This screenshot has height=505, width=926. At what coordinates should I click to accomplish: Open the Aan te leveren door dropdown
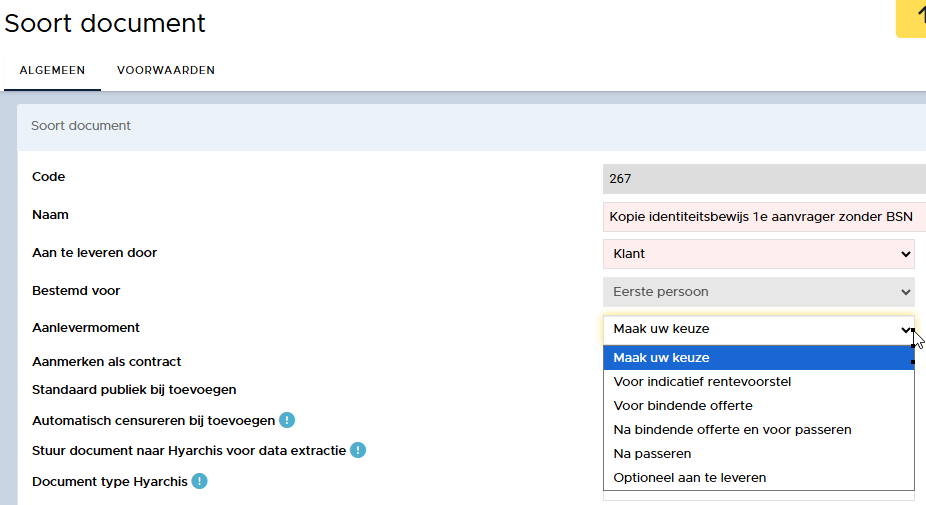pos(758,254)
